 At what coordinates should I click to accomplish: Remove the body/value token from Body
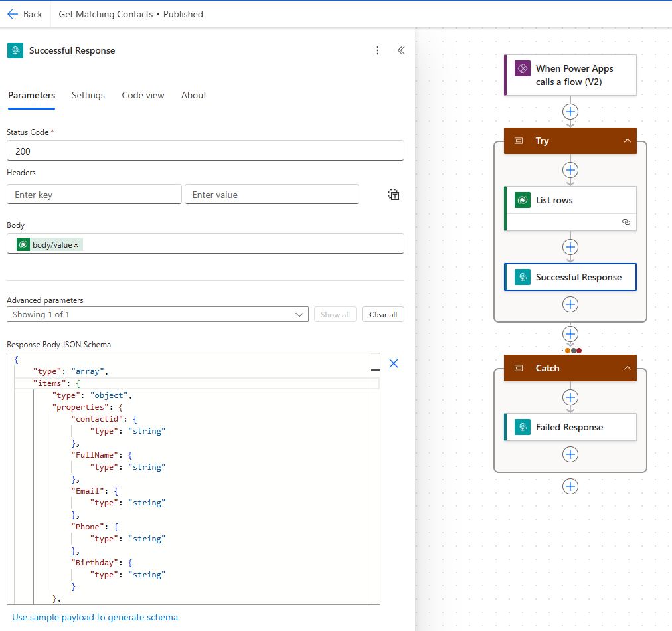click(x=76, y=245)
